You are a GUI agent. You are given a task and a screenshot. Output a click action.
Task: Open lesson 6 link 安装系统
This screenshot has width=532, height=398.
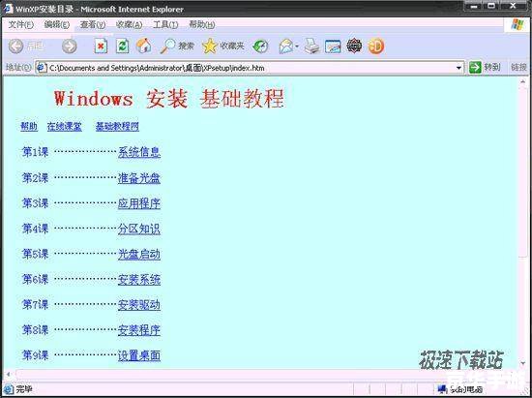click(x=139, y=280)
